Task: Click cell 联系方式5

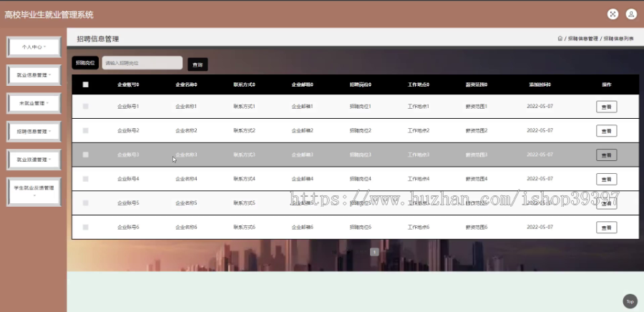Action: pyautogui.click(x=245, y=203)
